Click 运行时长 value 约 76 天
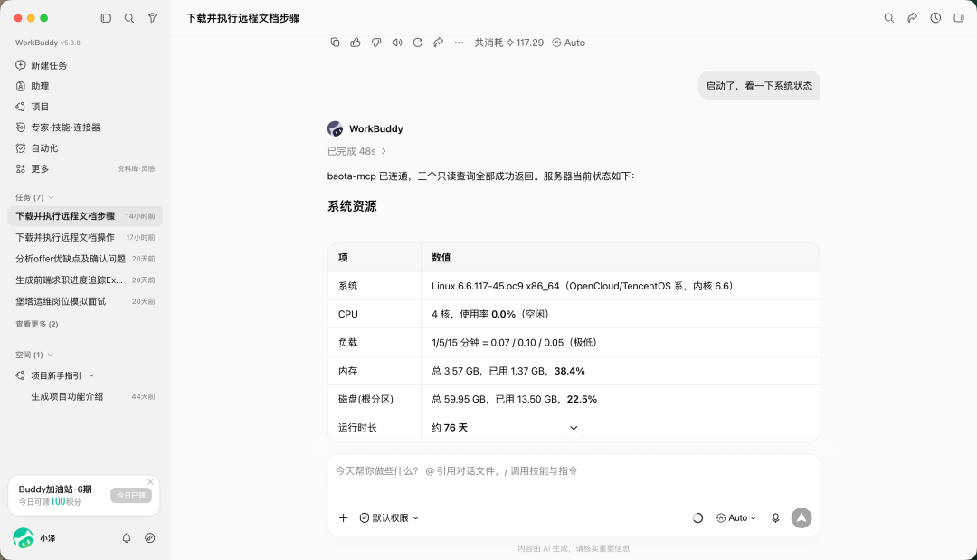The image size is (977, 560). tap(450, 427)
